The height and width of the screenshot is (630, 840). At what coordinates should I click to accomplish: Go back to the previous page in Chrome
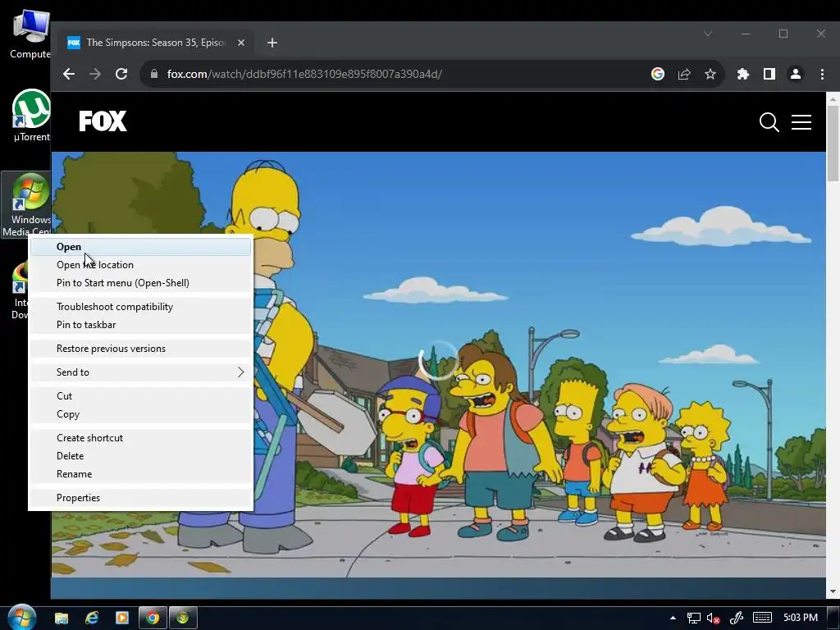click(69, 74)
